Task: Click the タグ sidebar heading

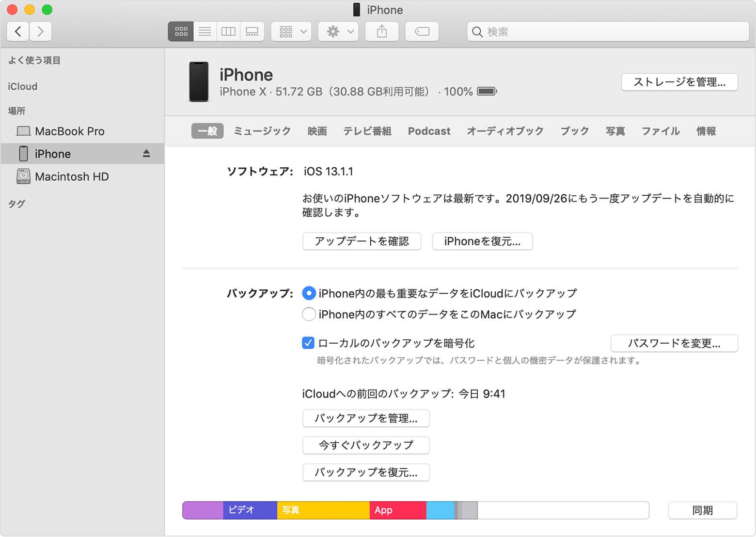Action: [16, 204]
